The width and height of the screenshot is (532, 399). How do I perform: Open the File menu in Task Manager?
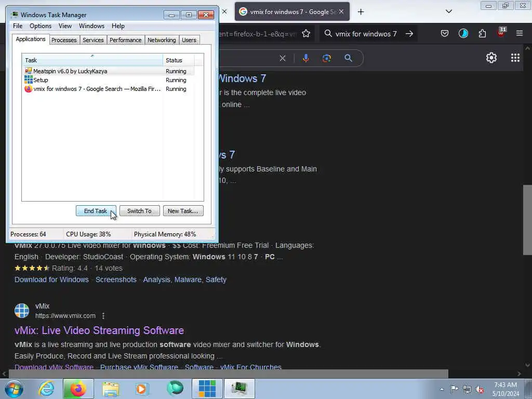pos(18,26)
